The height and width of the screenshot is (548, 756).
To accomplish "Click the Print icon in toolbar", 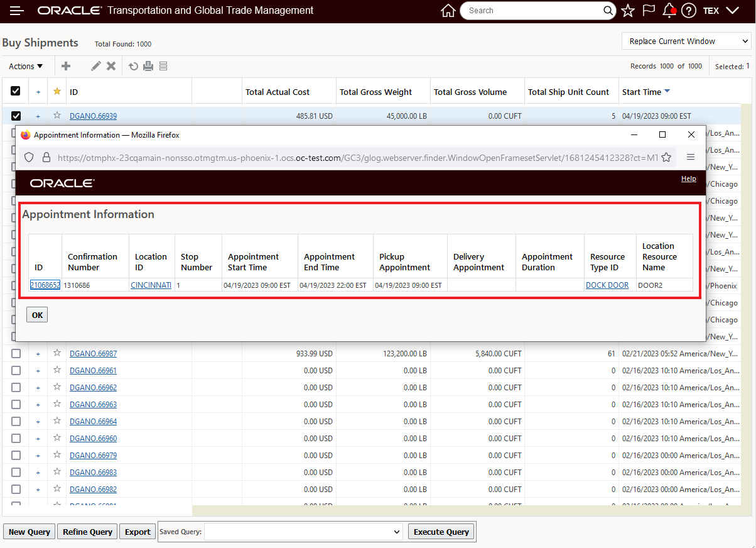I will coord(148,66).
